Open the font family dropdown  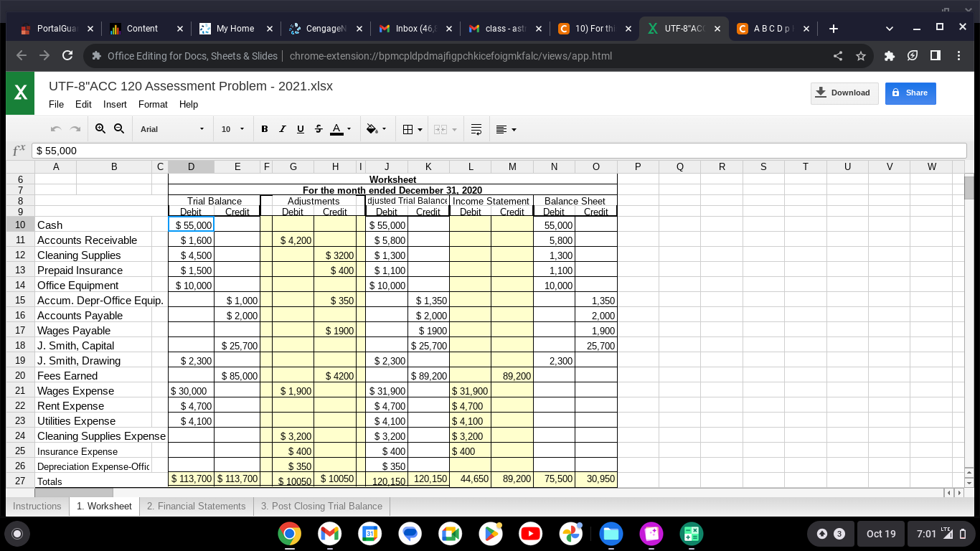coord(172,129)
